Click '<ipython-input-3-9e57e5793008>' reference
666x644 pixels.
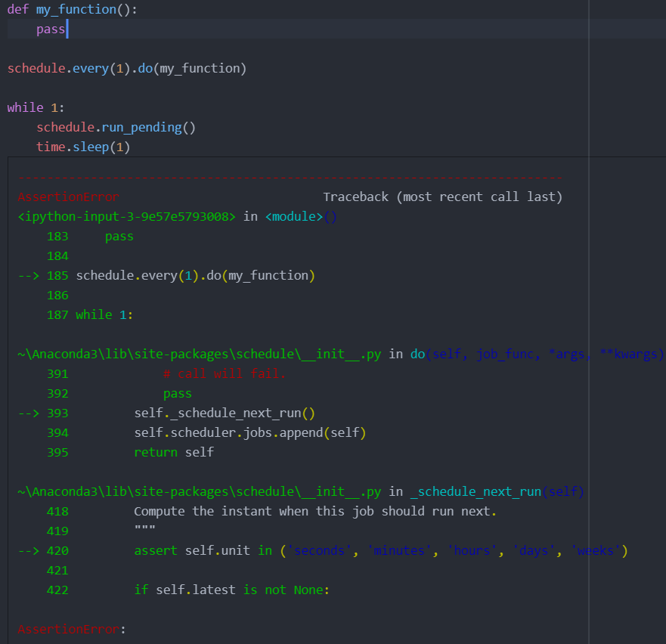click(126, 217)
